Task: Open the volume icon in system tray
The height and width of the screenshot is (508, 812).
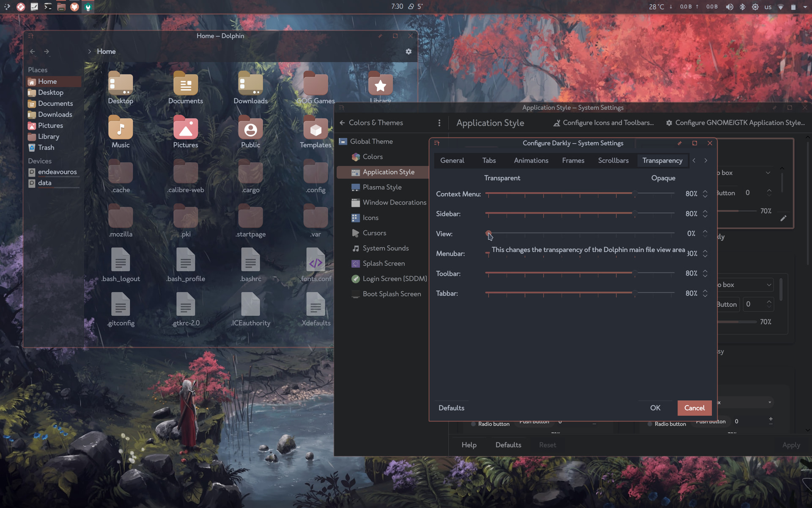Action: coord(730,7)
